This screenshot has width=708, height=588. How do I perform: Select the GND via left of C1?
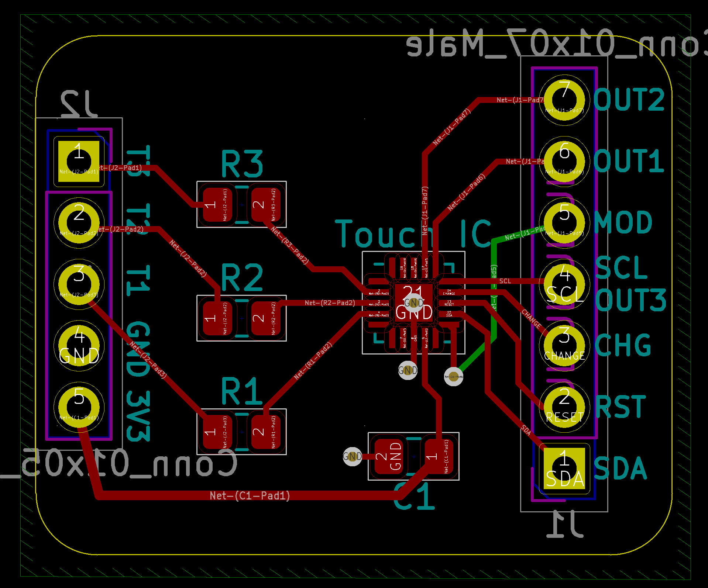click(352, 457)
